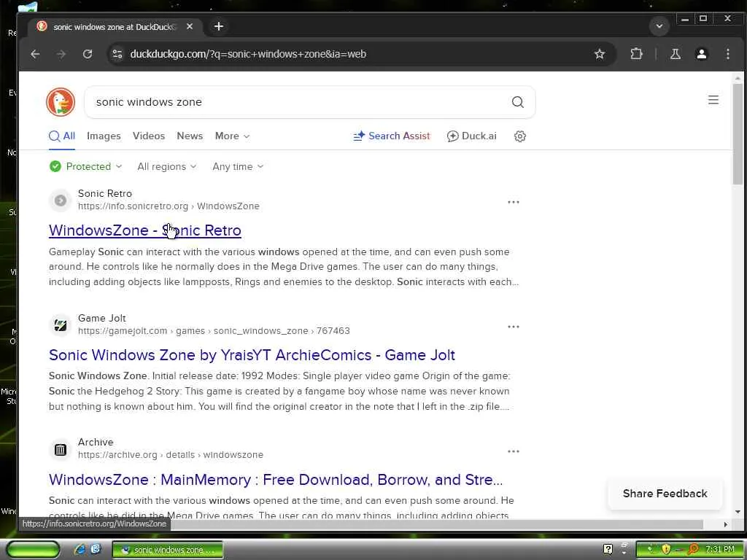
Task: Click the Game Jolt site name text
Action: tap(102, 318)
